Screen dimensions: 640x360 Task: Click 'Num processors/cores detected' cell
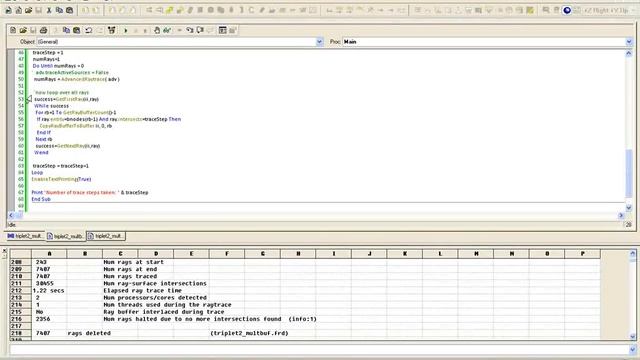coord(155,298)
